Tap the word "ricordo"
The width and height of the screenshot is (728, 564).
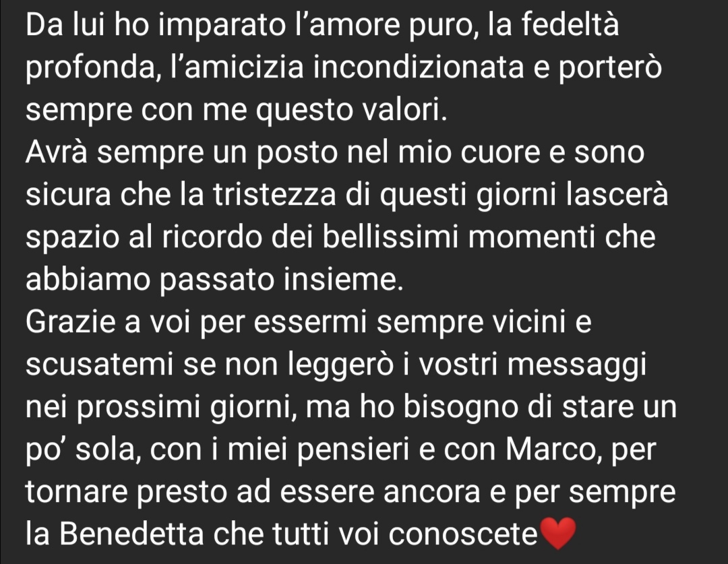click(x=212, y=237)
